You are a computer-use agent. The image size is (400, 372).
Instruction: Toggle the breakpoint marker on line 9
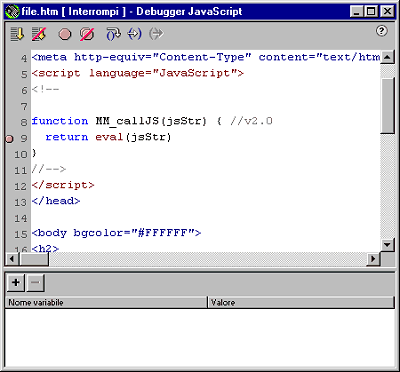point(9,139)
